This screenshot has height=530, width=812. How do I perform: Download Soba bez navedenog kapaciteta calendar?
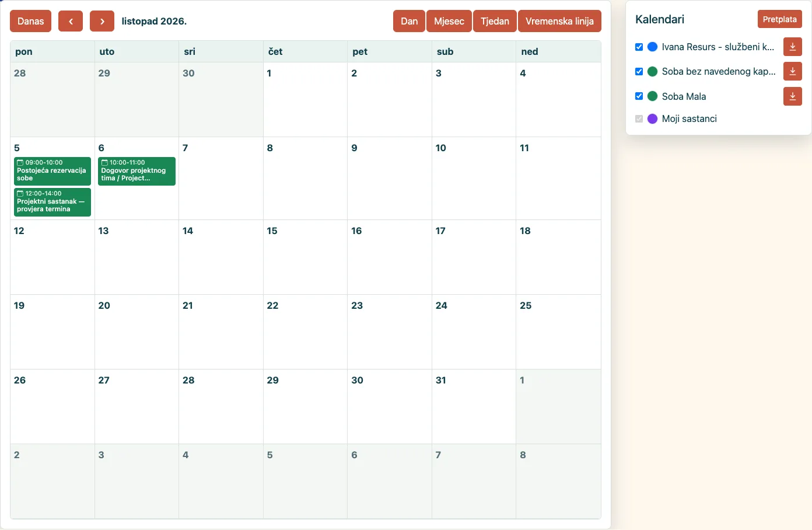coord(793,71)
